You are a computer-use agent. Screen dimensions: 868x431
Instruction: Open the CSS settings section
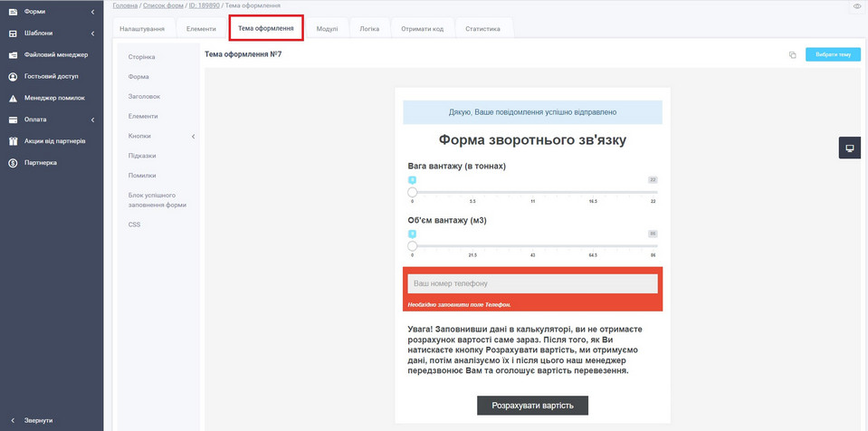pyautogui.click(x=135, y=225)
